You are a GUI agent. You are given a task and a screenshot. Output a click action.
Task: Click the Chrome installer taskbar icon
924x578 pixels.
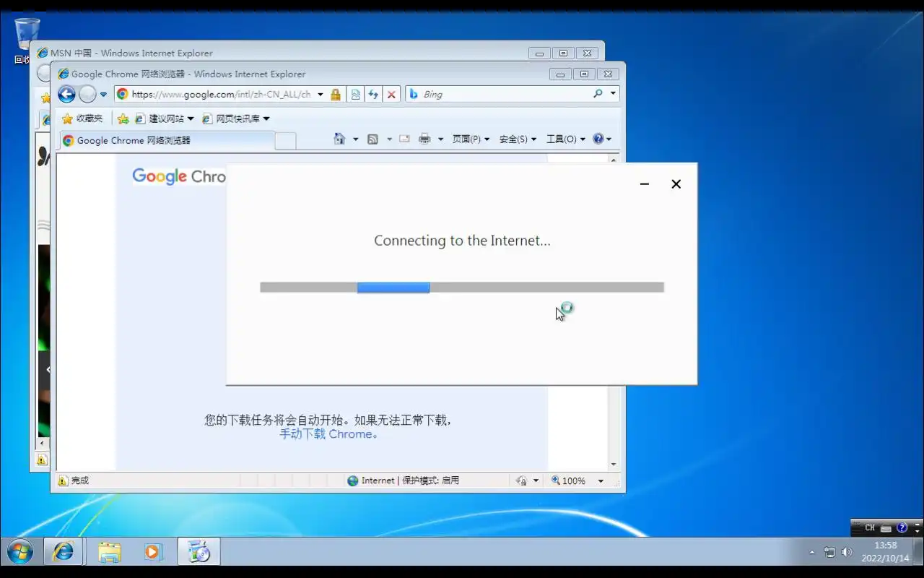(199, 552)
